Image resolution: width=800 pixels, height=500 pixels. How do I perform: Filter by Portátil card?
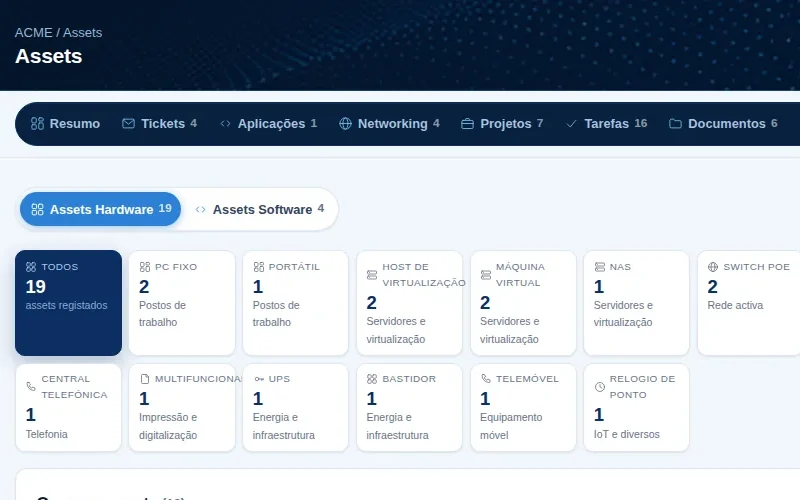click(295, 303)
